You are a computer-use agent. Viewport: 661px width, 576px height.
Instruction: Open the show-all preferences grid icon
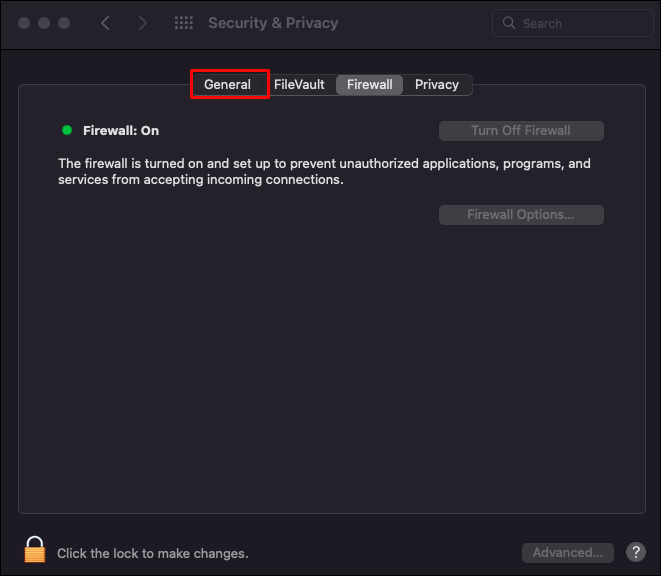tap(184, 23)
